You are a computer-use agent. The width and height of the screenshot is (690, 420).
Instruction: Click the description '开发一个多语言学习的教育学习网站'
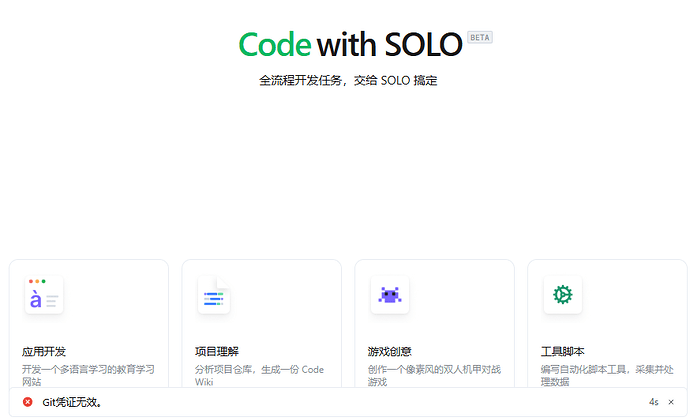click(88, 375)
